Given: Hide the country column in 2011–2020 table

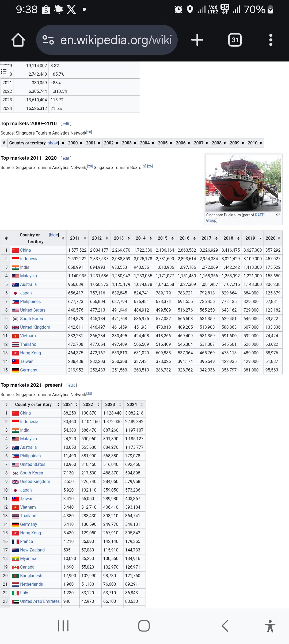Looking at the screenshot, I should pyautogui.click(x=54, y=235).
